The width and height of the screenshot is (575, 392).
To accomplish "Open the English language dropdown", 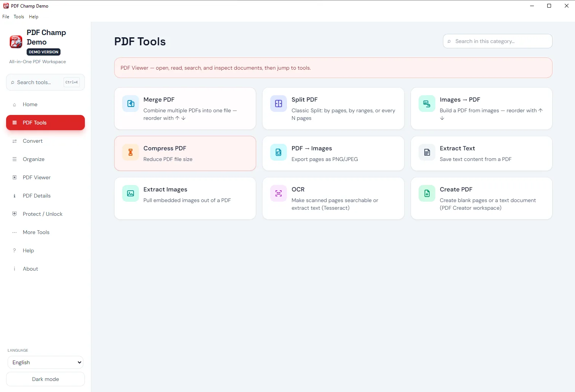I will (45, 362).
